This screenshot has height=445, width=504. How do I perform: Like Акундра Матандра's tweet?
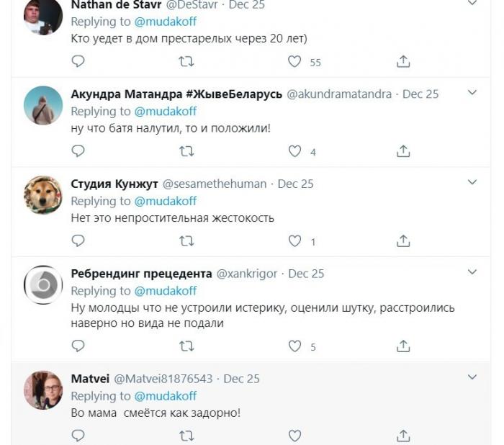294,151
